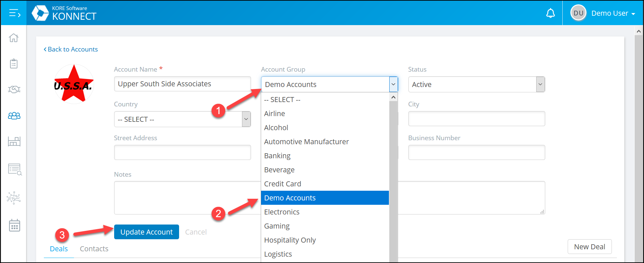
Task: Select Automotive Manufacturer option
Action: pos(325,142)
